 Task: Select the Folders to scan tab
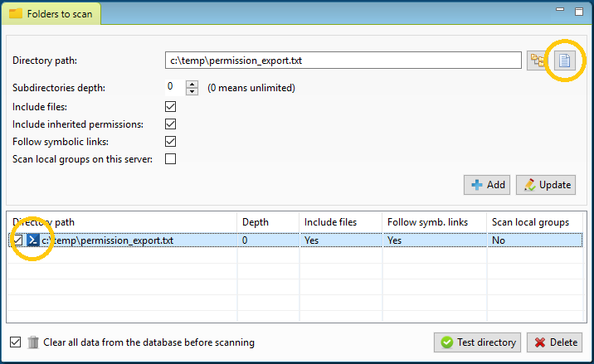point(51,14)
